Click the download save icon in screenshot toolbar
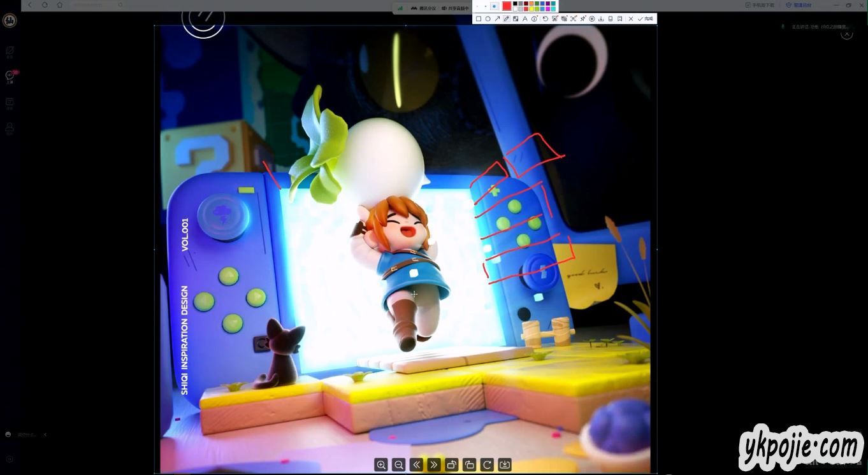 601,19
